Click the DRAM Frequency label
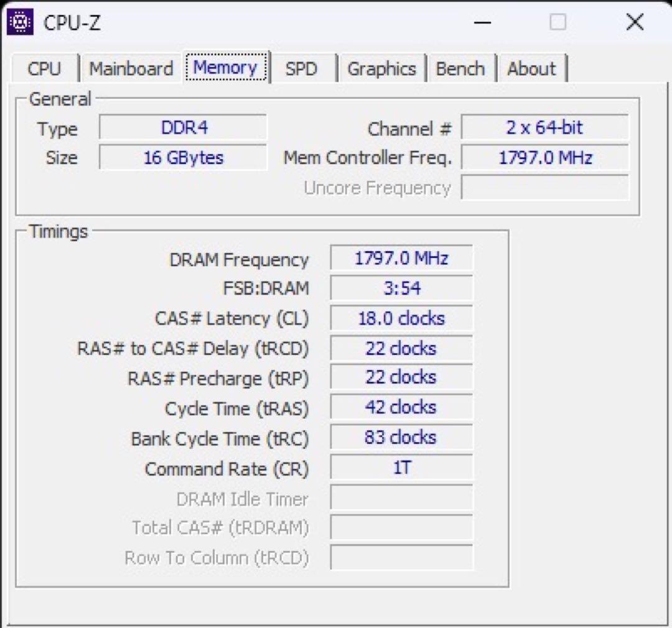This screenshot has width=672, height=628. (239, 260)
